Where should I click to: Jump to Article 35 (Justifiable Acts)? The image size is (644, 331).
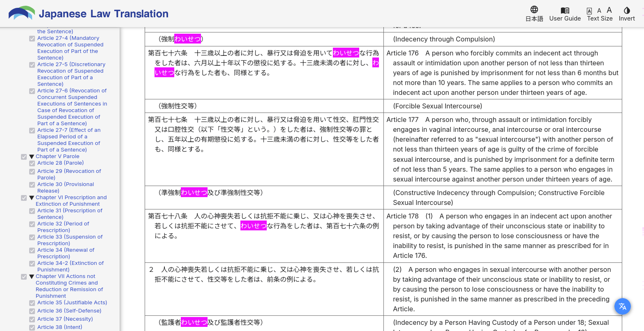pyautogui.click(x=72, y=303)
